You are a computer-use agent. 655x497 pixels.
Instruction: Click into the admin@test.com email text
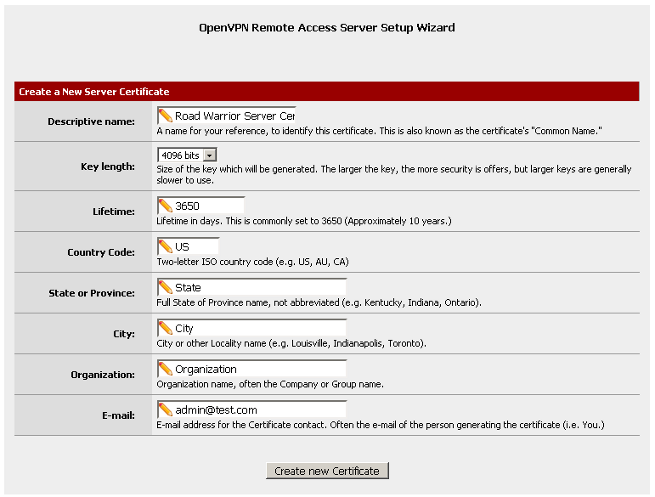pos(216,410)
